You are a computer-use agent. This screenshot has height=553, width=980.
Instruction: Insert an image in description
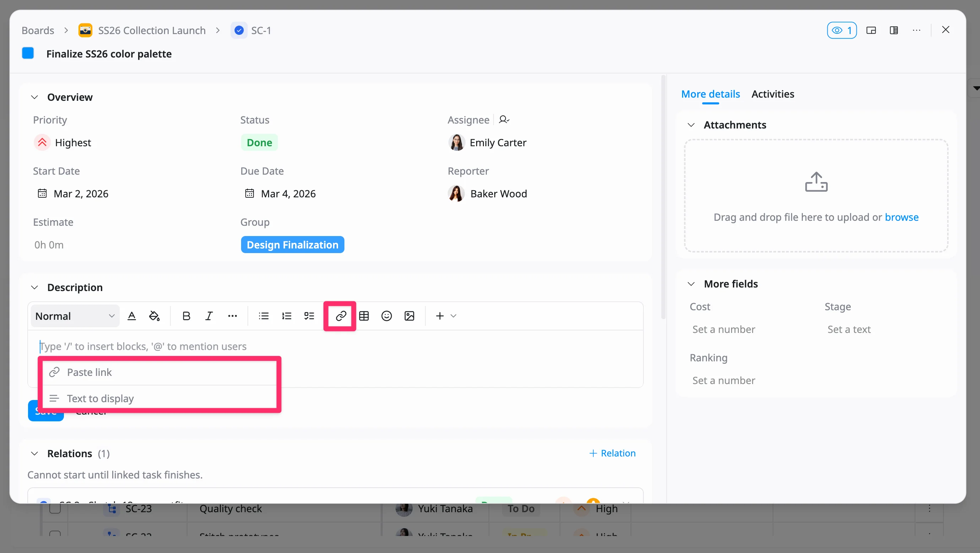pos(409,316)
